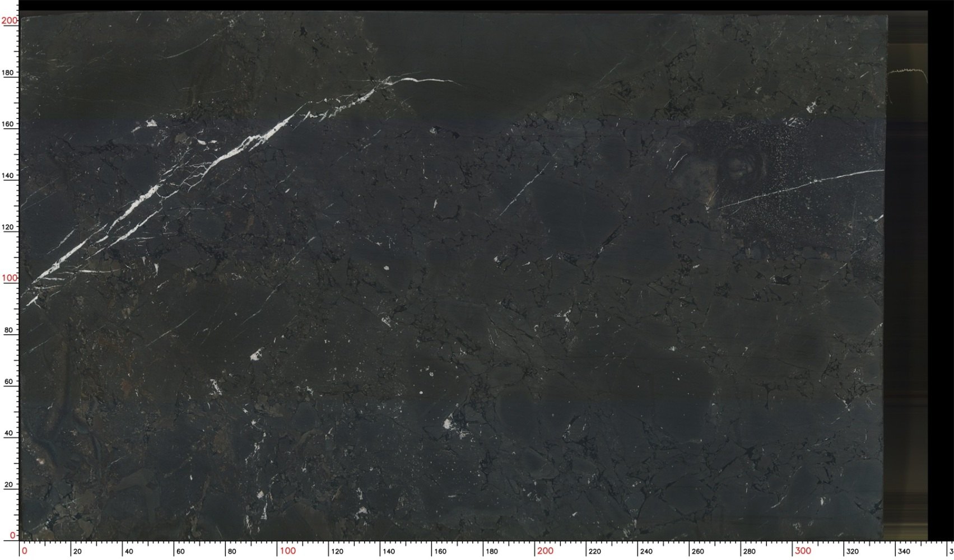Select the 60 label on the vertical ruler
The height and width of the screenshot is (560, 954).
9,381
